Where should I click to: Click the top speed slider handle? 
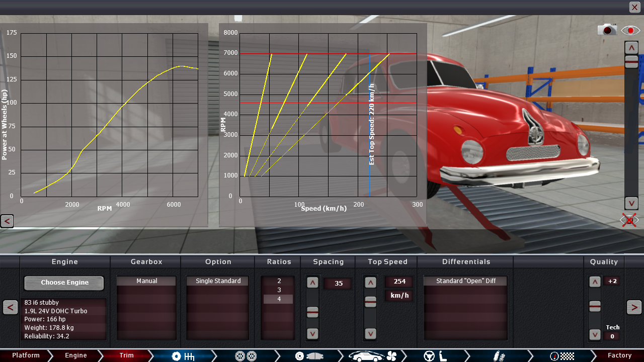[371, 302]
